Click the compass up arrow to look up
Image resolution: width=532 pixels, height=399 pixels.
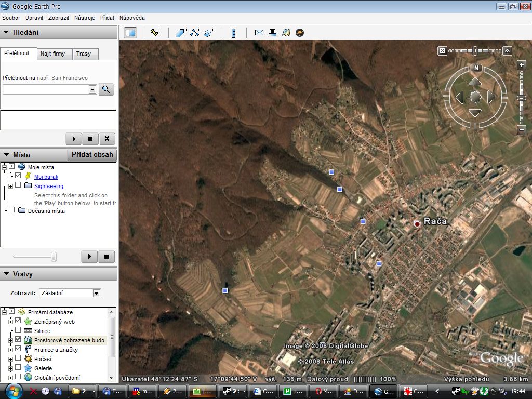475,82
